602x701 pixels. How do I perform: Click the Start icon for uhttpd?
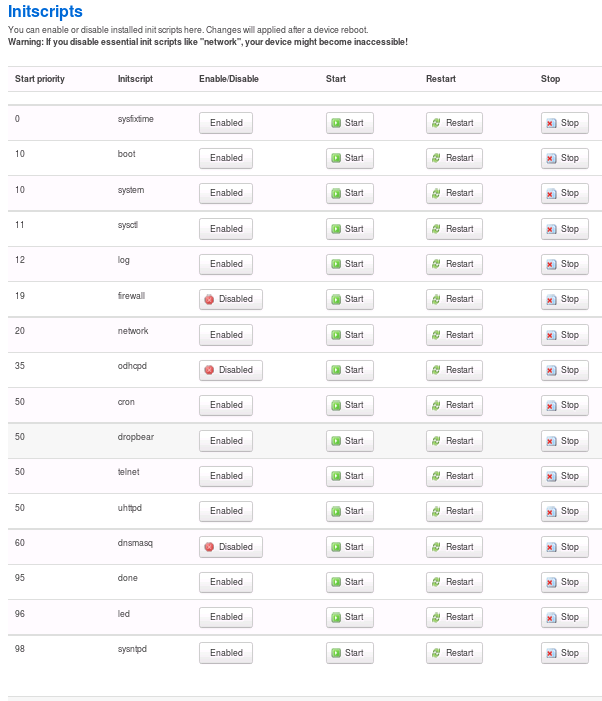pos(337,511)
